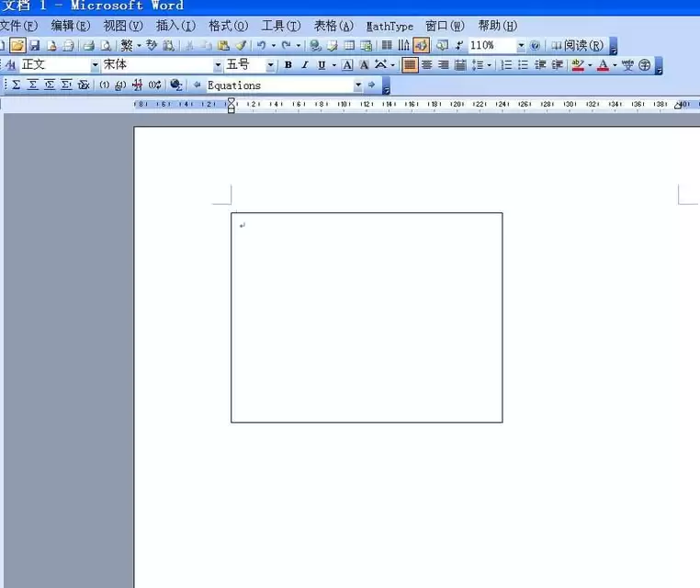Image resolution: width=700 pixels, height=588 pixels.
Task: Click inside the bordered text box
Action: pos(367,318)
